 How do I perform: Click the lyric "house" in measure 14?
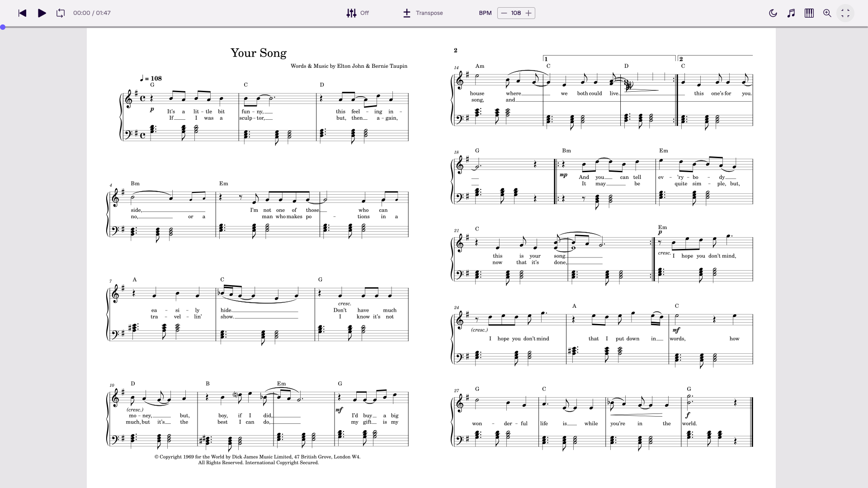click(x=477, y=94)
